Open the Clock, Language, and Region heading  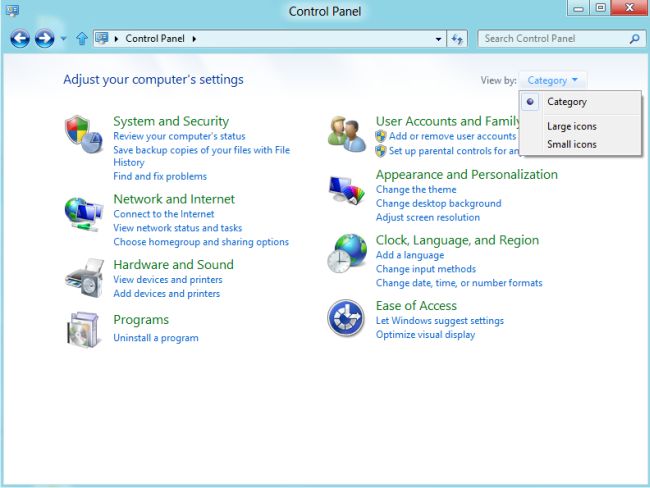457,240
